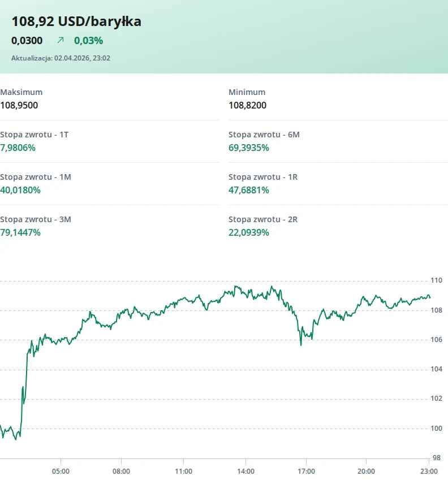Select the 22,0939% two-year return value

(248, 232)
